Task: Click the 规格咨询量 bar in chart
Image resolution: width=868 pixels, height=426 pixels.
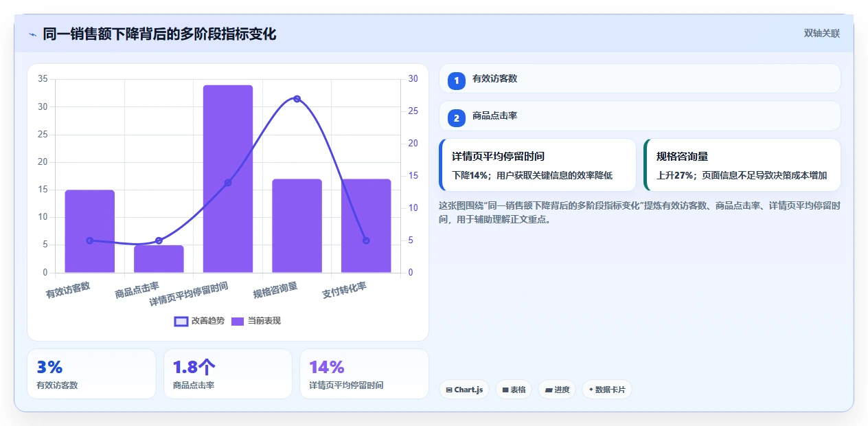Action: [297, 226]
